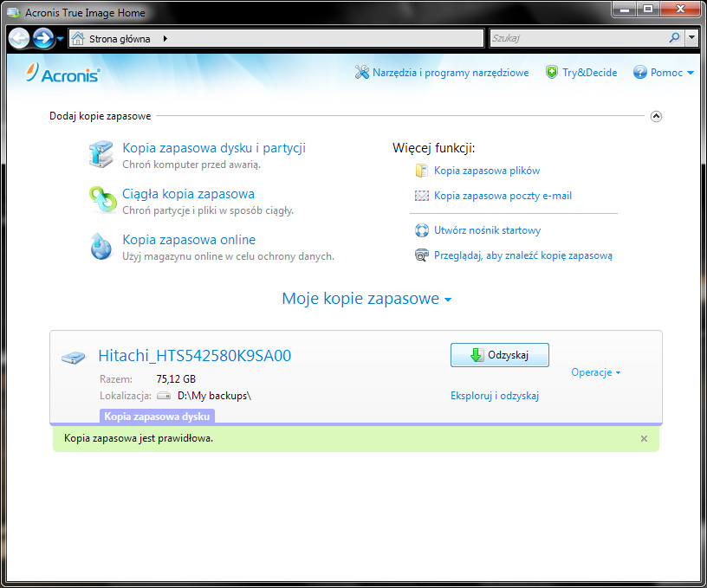Expand Pomoc dropdown arrow
Viewport: 707px width, 588px height.
(691, 73)
